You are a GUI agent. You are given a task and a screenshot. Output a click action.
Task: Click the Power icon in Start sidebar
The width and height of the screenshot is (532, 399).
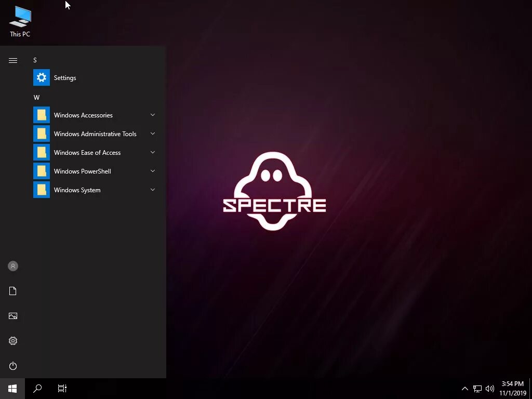click(13, 366)
